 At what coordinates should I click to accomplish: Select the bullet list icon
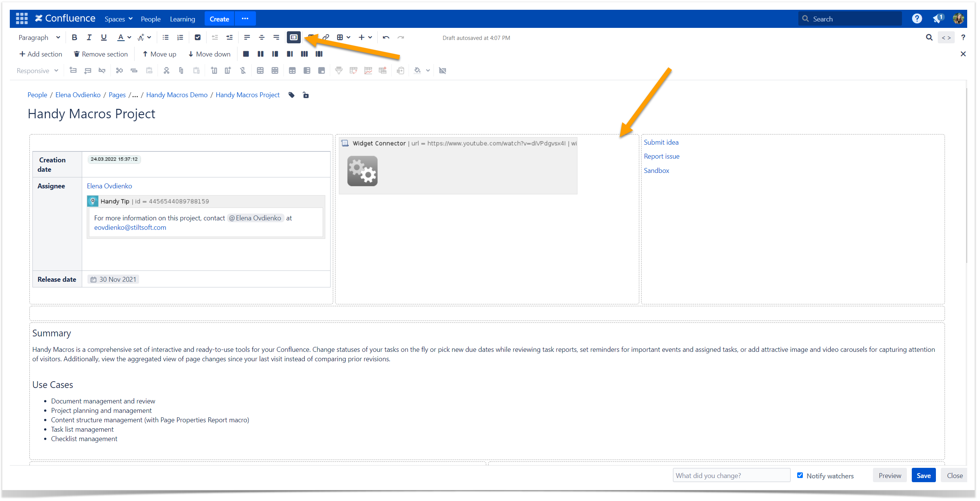165,38
